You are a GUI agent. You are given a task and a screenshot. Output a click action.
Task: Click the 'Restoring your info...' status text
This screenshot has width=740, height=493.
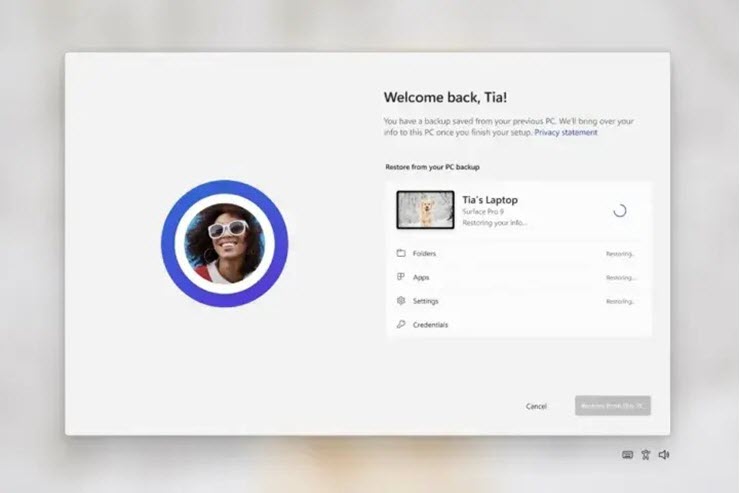(495, 223)
